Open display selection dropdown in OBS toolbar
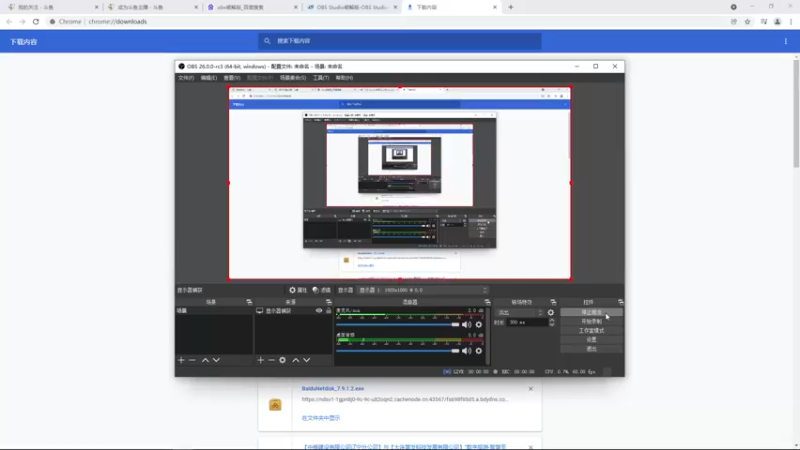The height and width of the screenshot is (450, 800). pyautogui.click(x=422, y=290)
